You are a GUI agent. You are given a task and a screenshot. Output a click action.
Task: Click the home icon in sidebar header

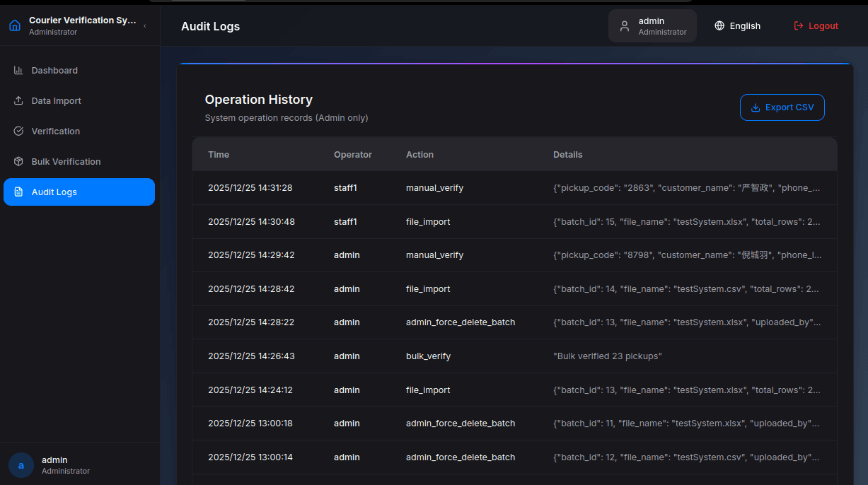point(15,25)
